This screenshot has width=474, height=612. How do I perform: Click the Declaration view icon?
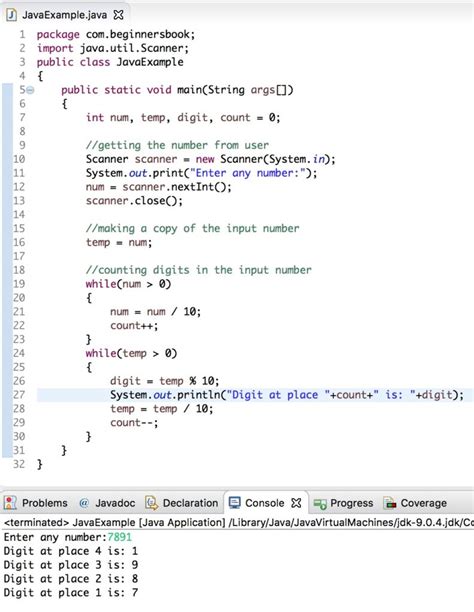click(151, 503)
